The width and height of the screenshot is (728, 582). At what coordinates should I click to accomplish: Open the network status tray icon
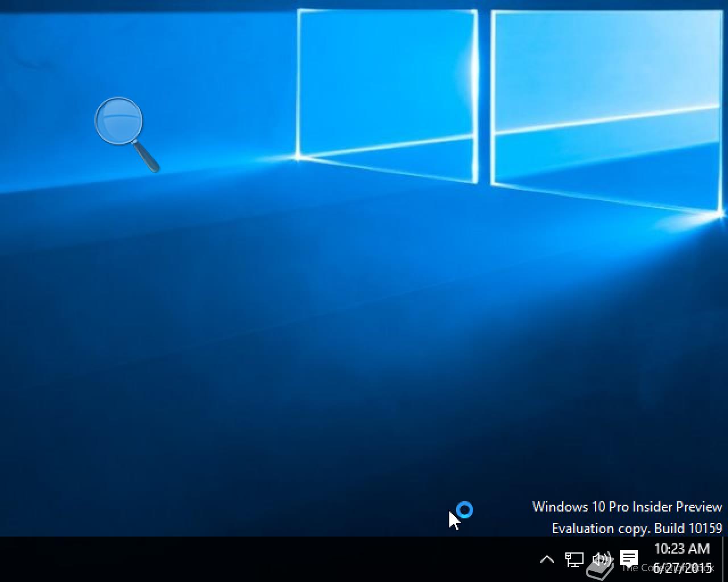[574, 560]
